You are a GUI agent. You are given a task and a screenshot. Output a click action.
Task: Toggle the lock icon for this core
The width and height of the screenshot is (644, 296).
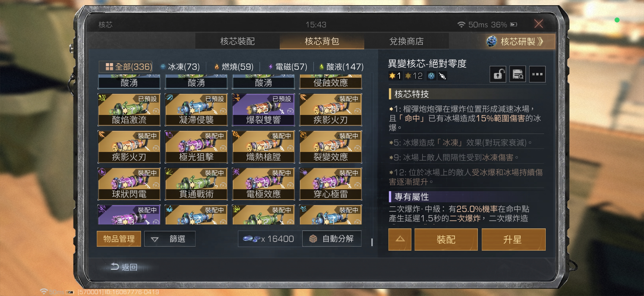tap(498, 74)
